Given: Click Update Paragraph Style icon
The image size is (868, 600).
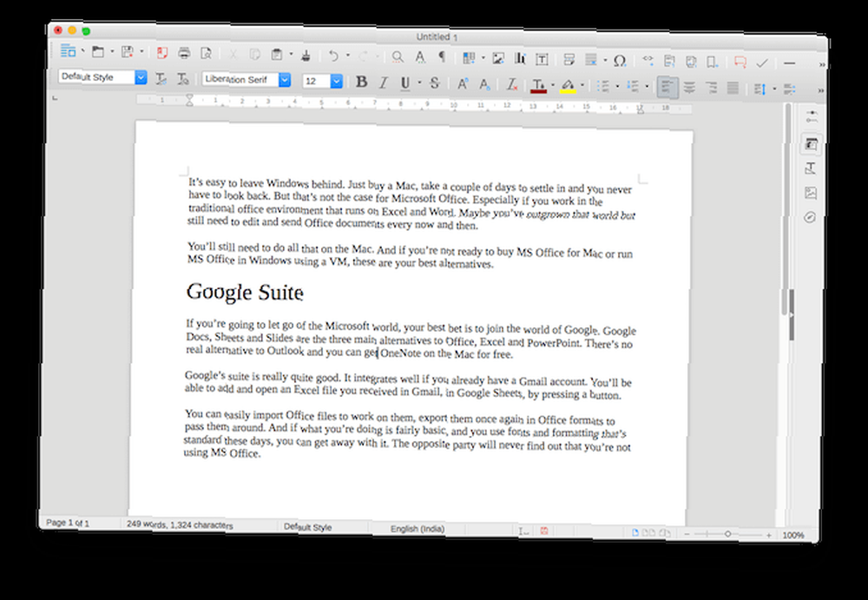Looking at the screenshot, I should click(161, 79).
